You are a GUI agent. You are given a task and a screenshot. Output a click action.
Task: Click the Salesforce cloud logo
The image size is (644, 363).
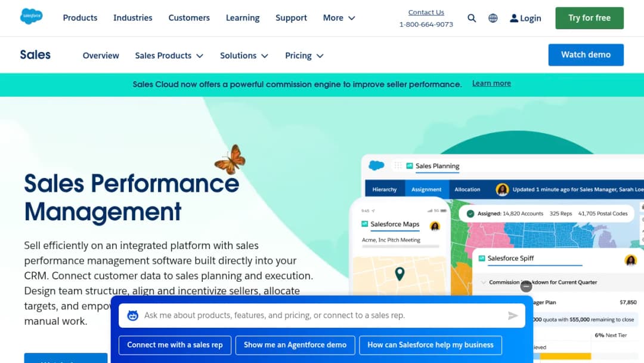(31, 17)
